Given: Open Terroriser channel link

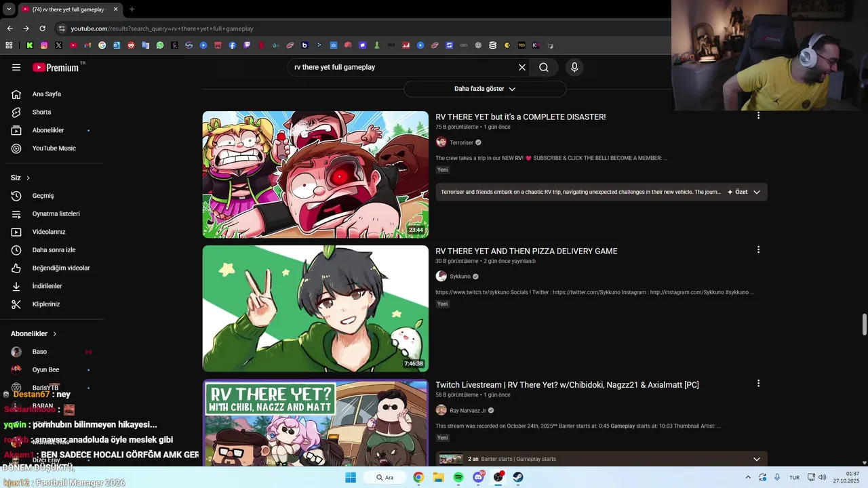Looking at the screenshot, I should [461, 142].
